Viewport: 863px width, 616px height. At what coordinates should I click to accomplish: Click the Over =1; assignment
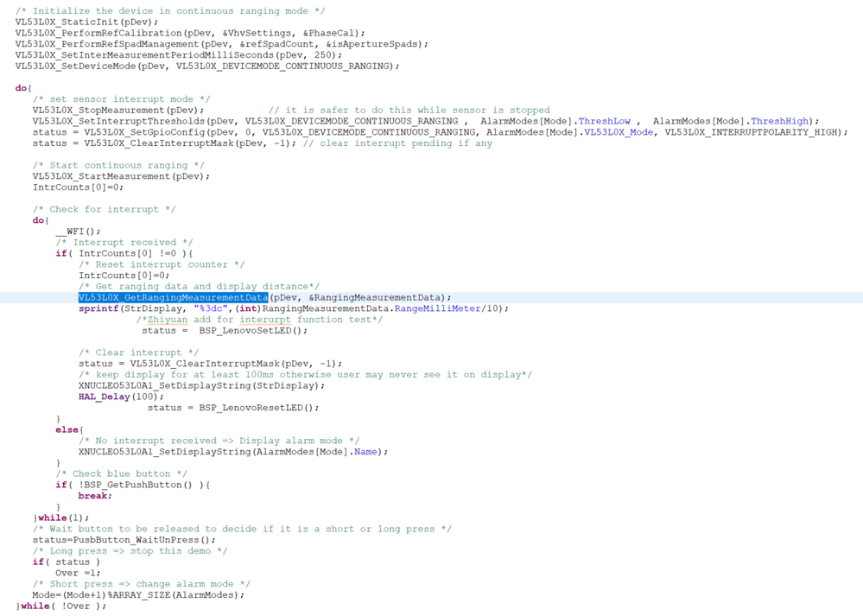click(78, 573)
